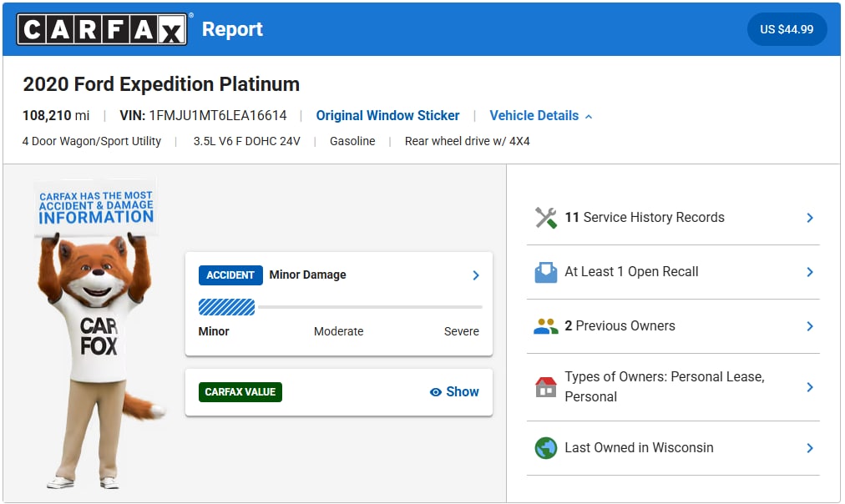Open At Least 1 Open Recall chevron
The width and height of the screenshot is (845, 504).
click(x=810, y=272)
